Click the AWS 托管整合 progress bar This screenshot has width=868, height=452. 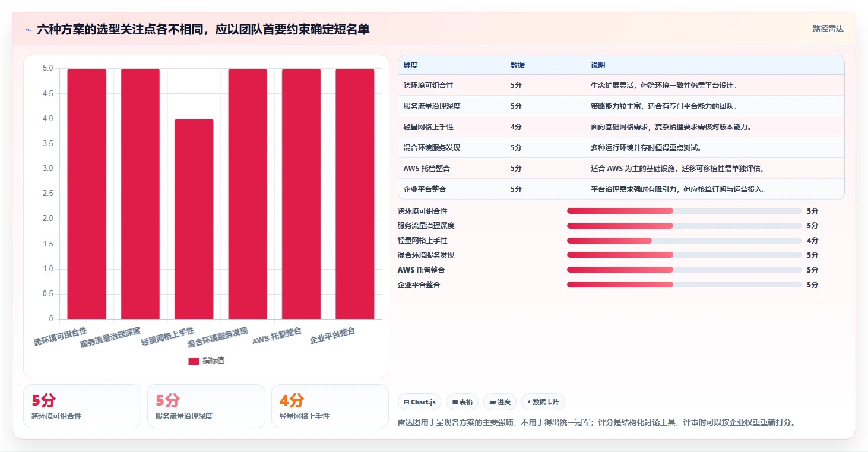(x=685, y=270)
